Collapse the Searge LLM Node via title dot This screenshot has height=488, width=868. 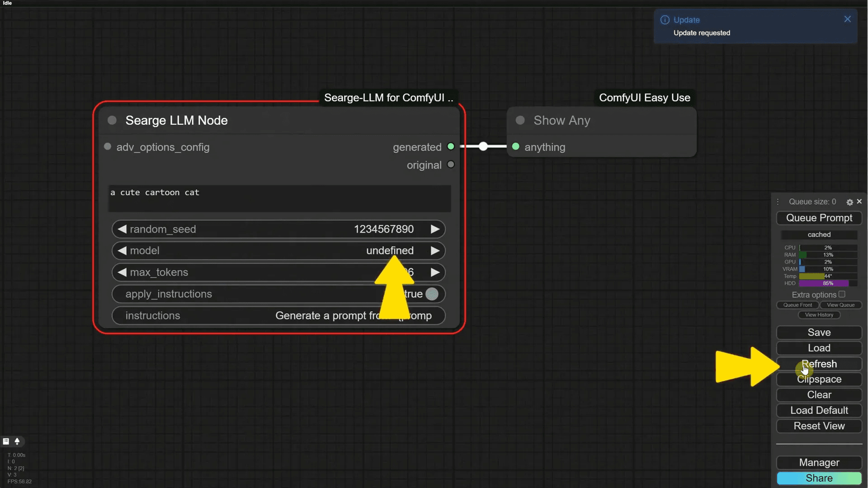pos(112,120)
